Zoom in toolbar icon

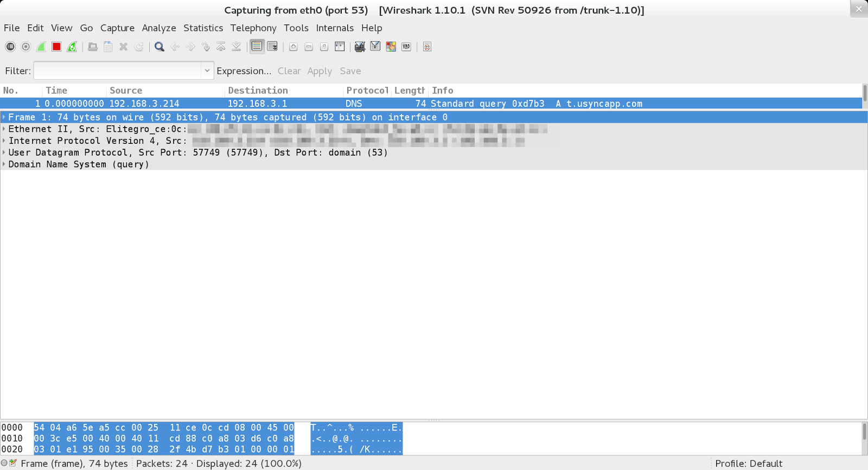pos(293,47)
